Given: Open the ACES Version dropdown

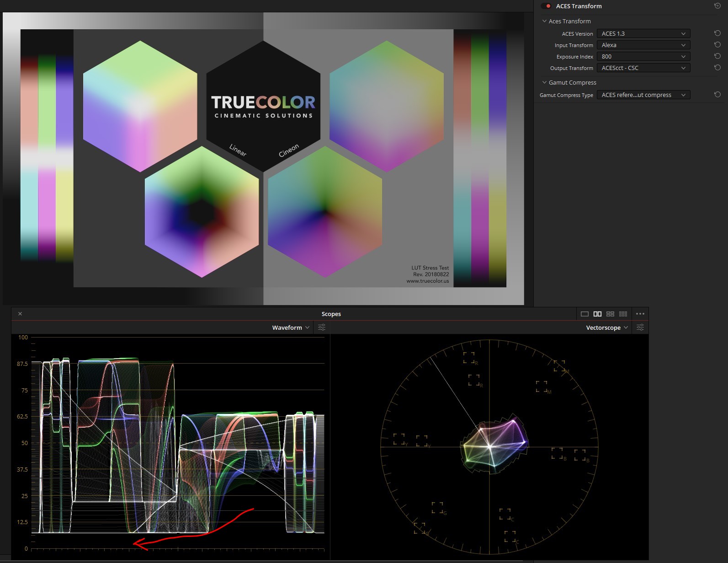Looking at the screenshot, I should tap(643, 33).
